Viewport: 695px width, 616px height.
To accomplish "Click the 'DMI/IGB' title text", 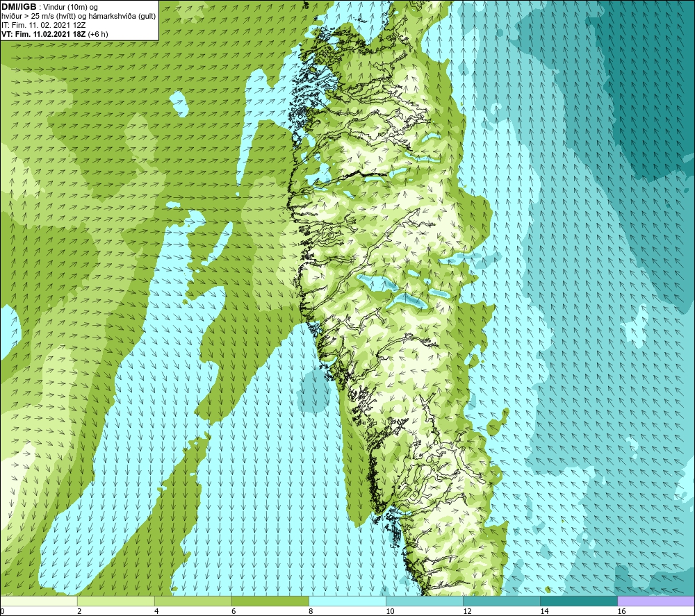I will tap(19, 7).
